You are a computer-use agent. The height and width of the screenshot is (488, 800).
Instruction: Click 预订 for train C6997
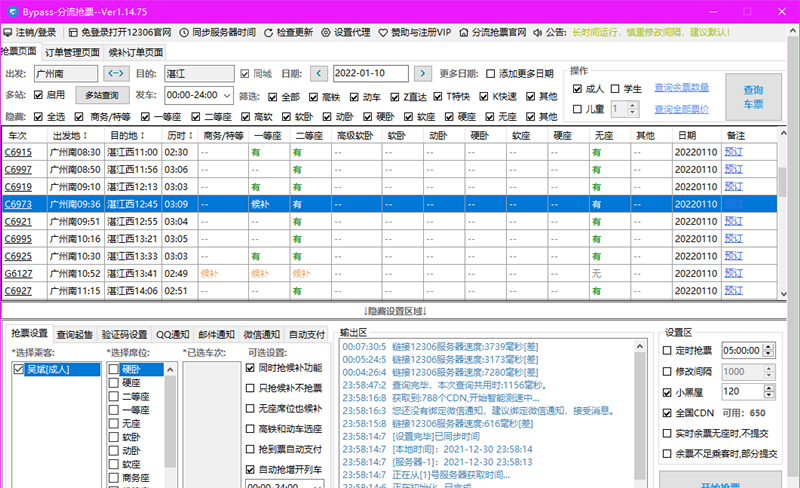click(734, 169)
